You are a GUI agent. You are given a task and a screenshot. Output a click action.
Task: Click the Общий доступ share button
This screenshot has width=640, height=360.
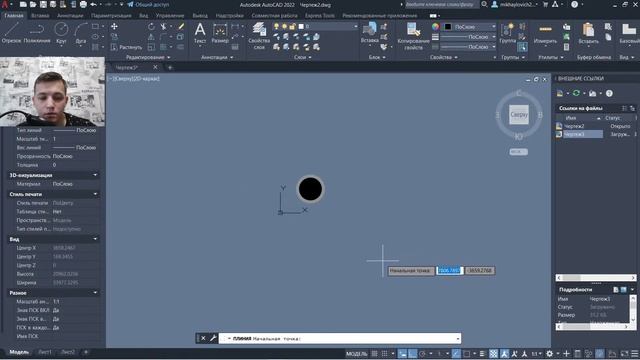pos(148,4)
